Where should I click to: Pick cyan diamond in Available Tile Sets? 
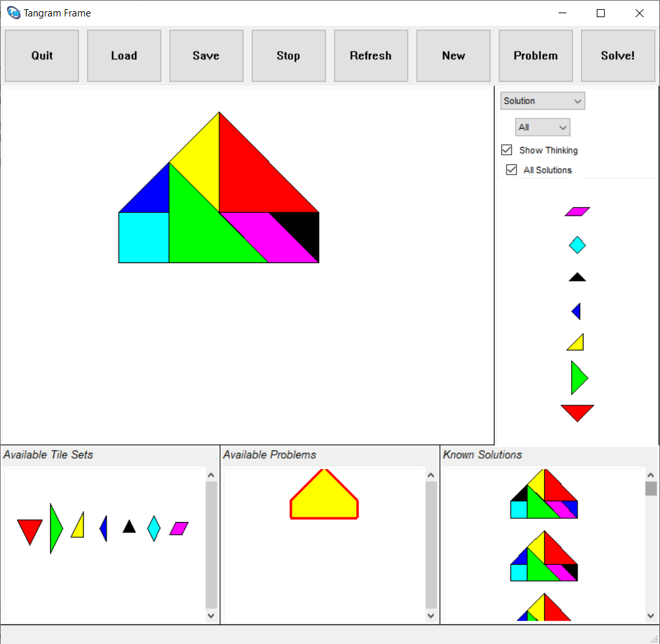coord(154,528)
